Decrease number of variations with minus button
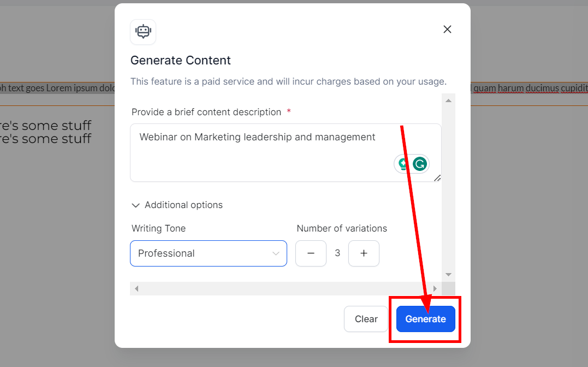588x367 pixels. [311, 253]
